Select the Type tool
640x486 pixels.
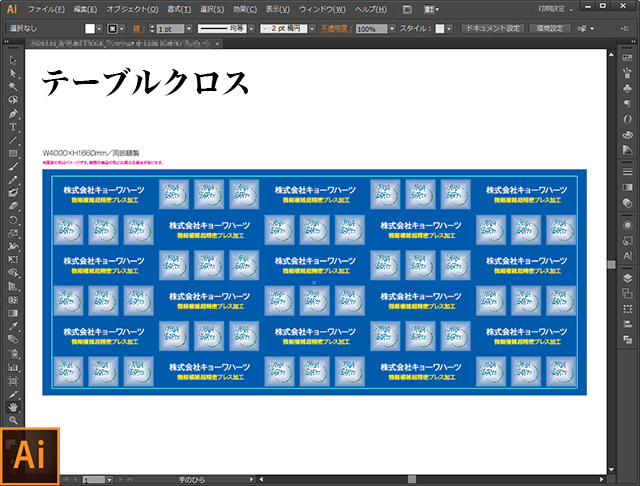click(13, 127)
